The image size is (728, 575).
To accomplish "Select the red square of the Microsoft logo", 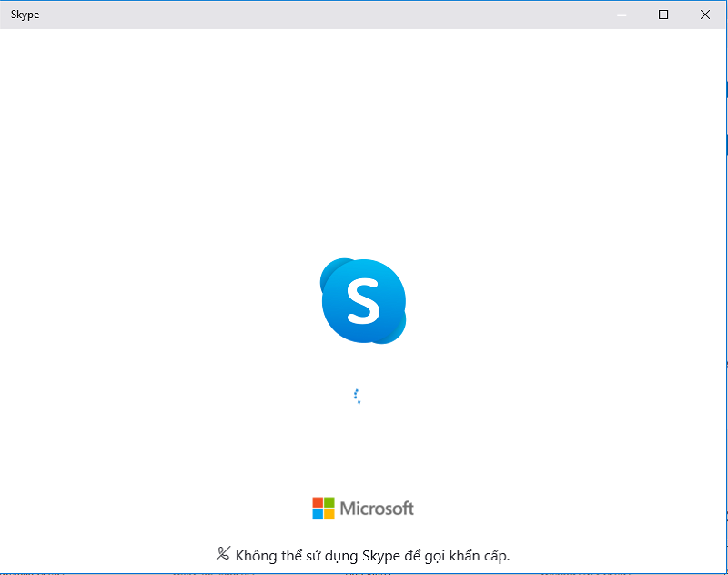I will click(x=317, y=501).
